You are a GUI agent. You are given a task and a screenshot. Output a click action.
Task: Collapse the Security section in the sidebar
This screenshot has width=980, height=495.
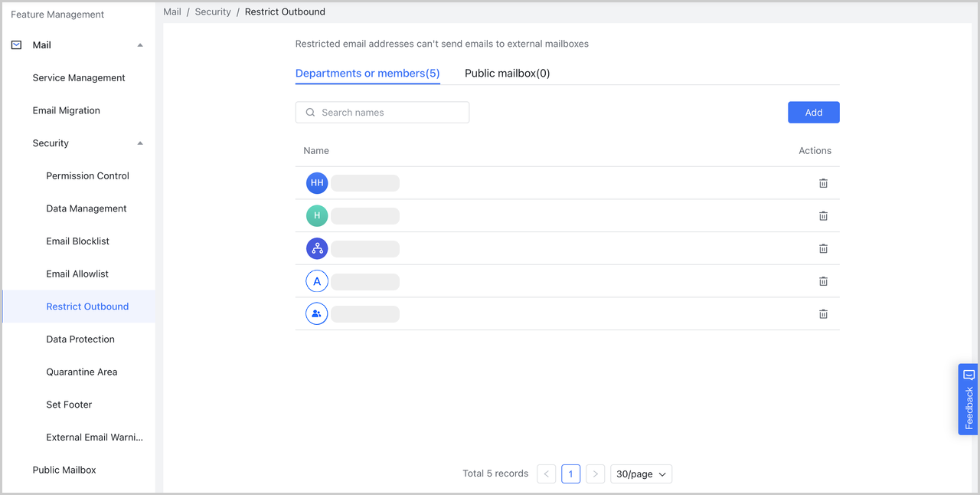(140, 143)
